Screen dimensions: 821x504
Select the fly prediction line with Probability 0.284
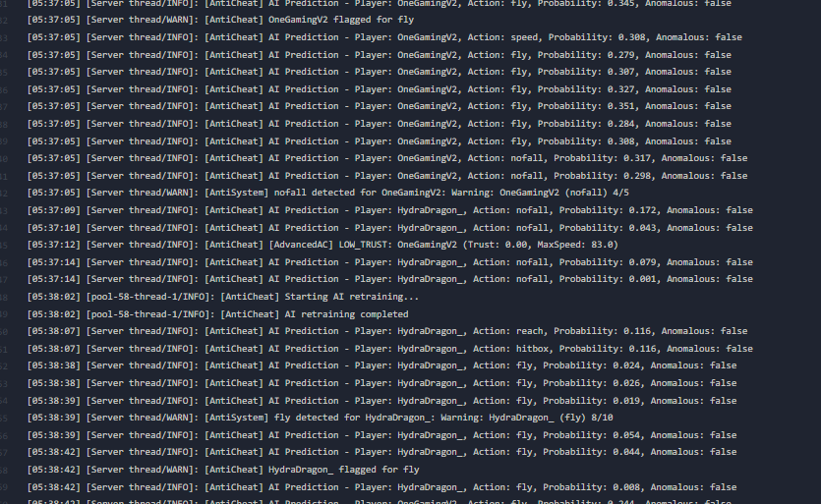pyautogui.click(x=380, y=124)
